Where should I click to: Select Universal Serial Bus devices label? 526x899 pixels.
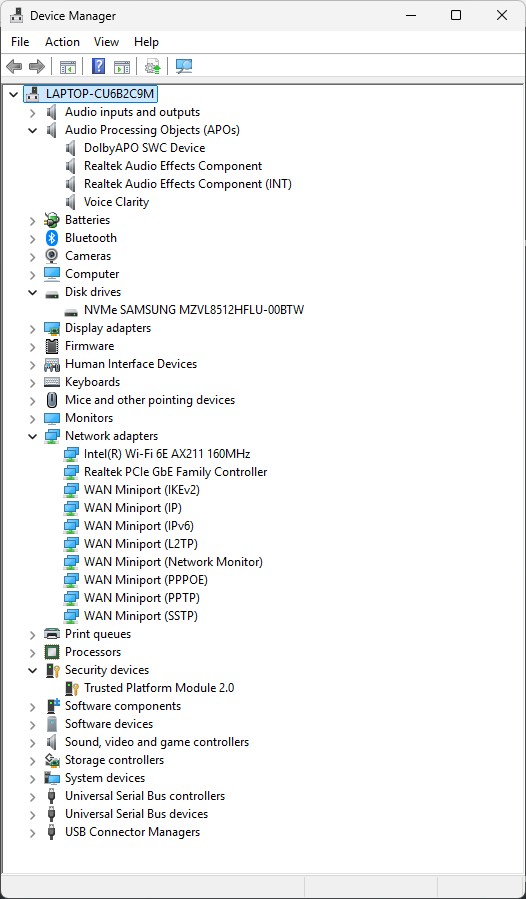pos(137,814)
